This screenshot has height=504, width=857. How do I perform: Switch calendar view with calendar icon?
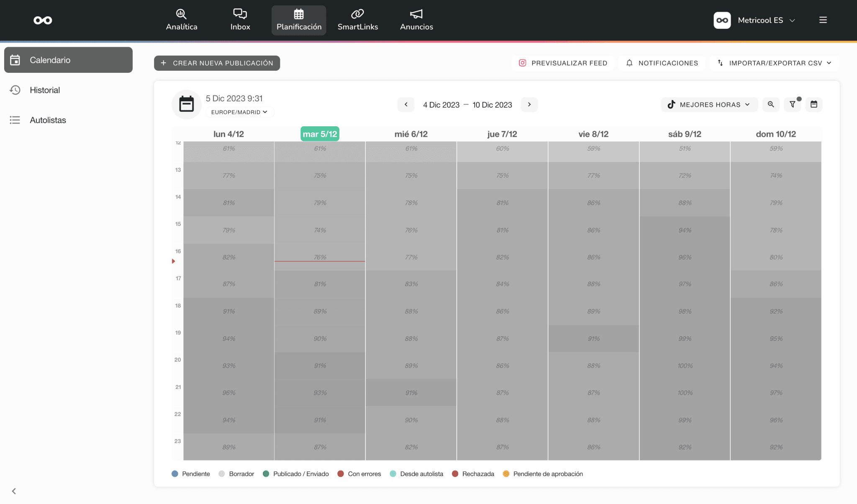click(x=814, y=105)
